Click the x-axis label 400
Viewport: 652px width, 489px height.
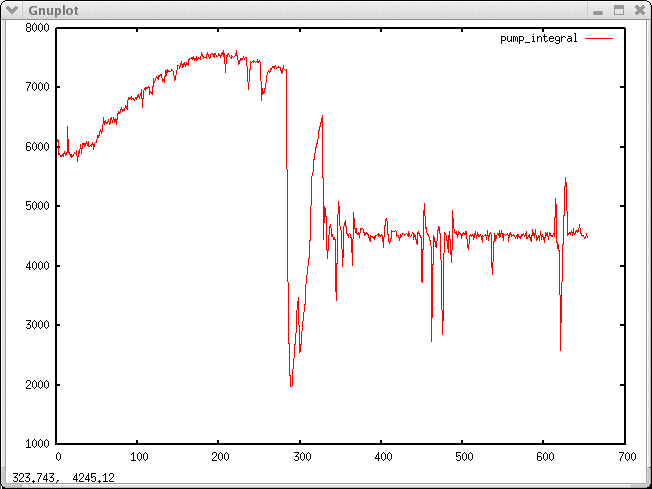383,457
